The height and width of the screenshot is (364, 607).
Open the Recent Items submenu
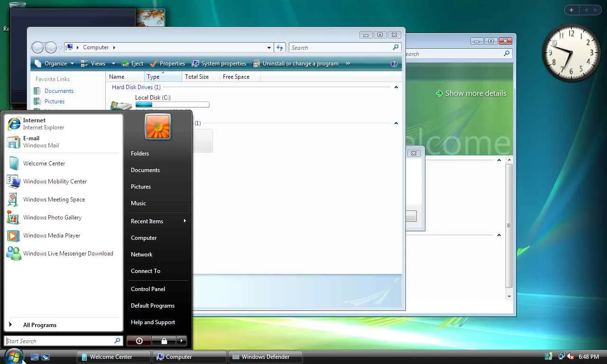[x=158, y=221]
